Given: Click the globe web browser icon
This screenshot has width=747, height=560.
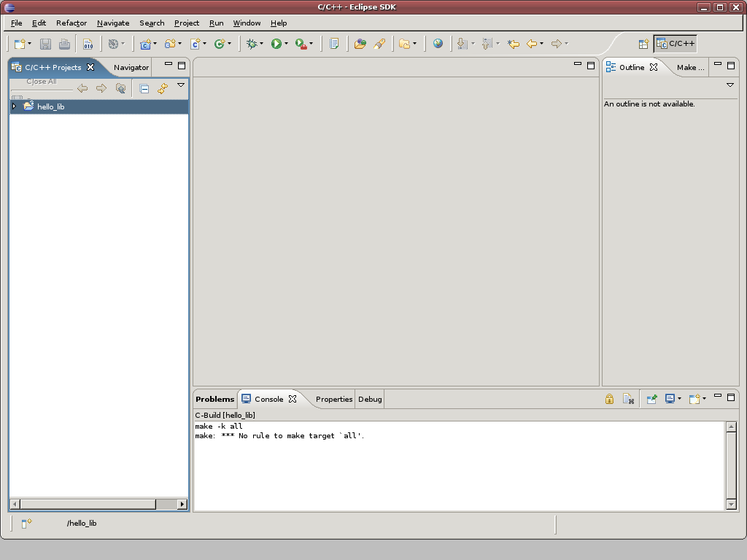Looking at the screenshot, I should pos(438,44).
